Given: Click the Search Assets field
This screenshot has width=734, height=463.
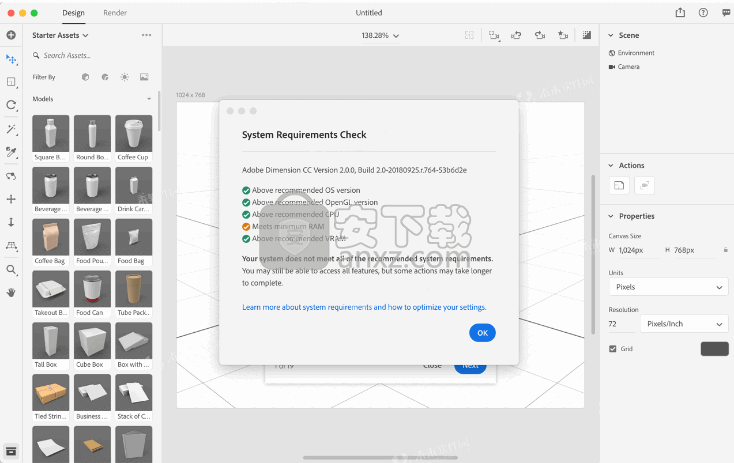Looking at the screenshot, I should tap(91, 55).
